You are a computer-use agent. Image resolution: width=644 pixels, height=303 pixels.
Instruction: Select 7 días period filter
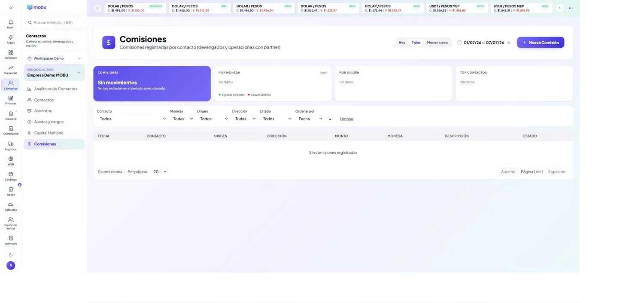416,43
